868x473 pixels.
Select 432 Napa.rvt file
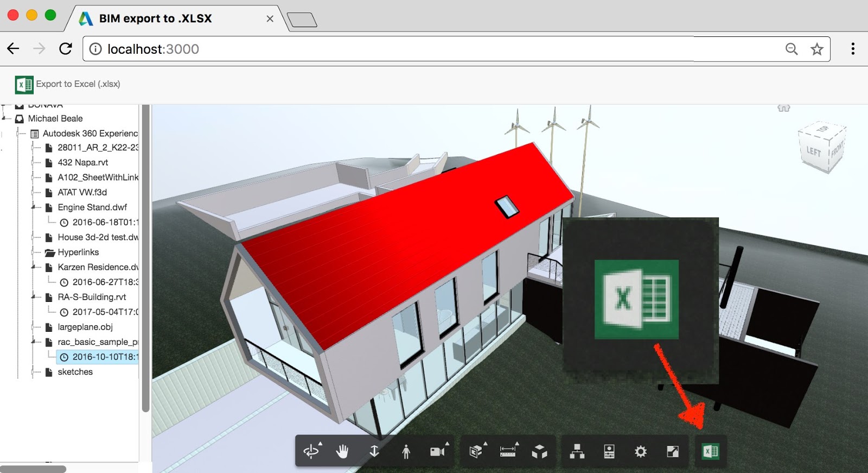point(83,162)
